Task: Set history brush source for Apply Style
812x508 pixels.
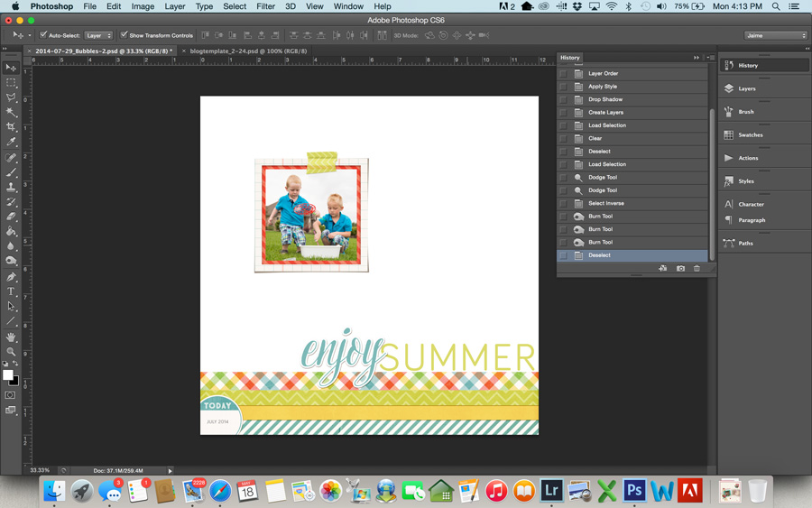Action: click(x=564, y=87)
